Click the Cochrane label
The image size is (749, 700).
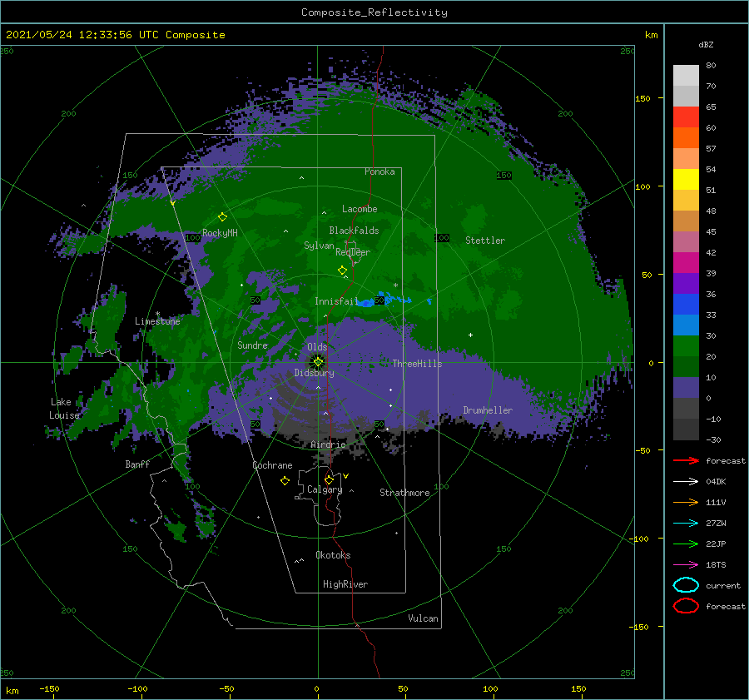point(272,465)
